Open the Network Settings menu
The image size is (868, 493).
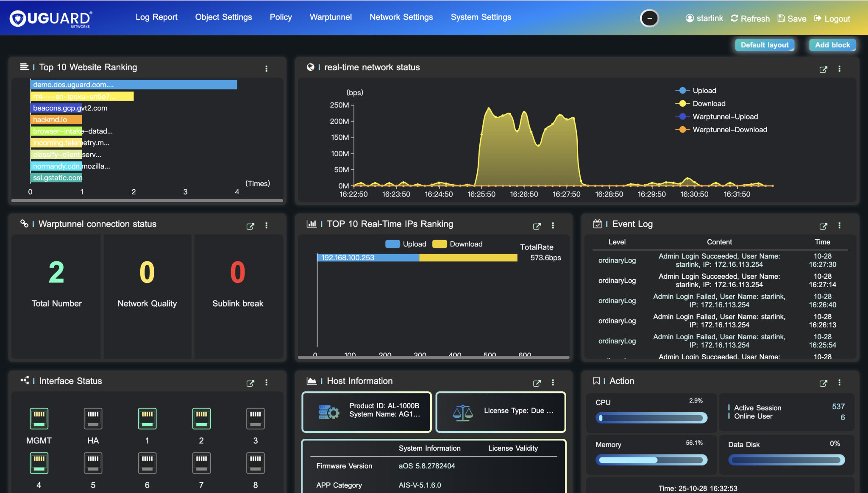click(401, 17)
